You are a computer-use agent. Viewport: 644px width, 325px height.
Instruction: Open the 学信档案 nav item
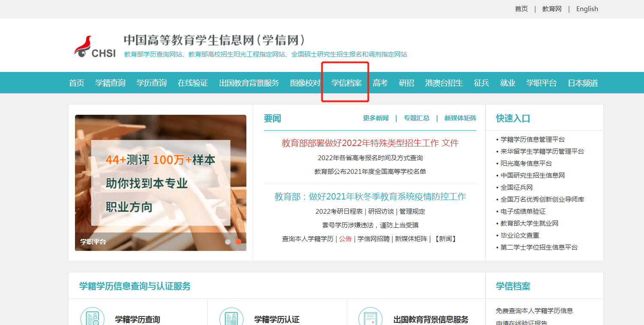pyautogui.click(x=347, y=83)
